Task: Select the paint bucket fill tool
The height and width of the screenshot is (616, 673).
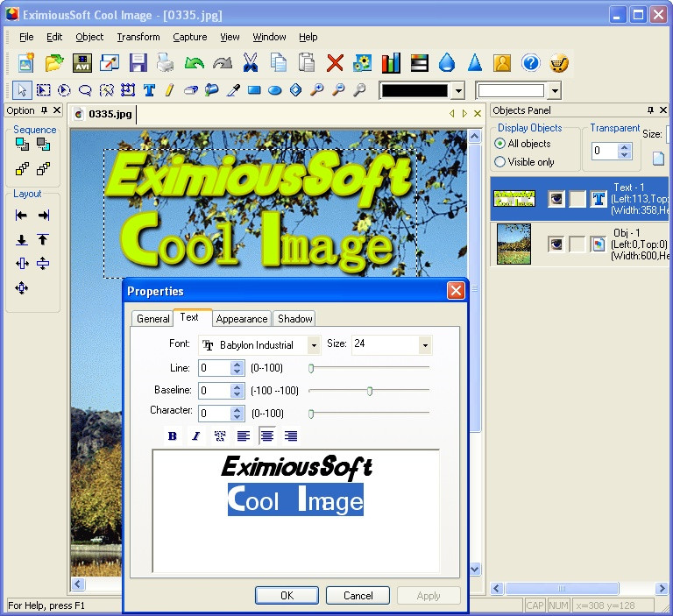Action: [212, 90]
